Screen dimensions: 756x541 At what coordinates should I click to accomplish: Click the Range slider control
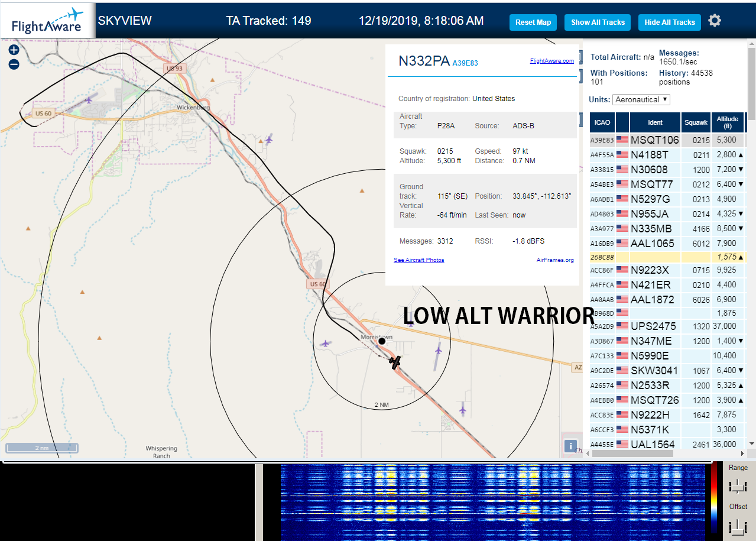[x=738, y=486]
